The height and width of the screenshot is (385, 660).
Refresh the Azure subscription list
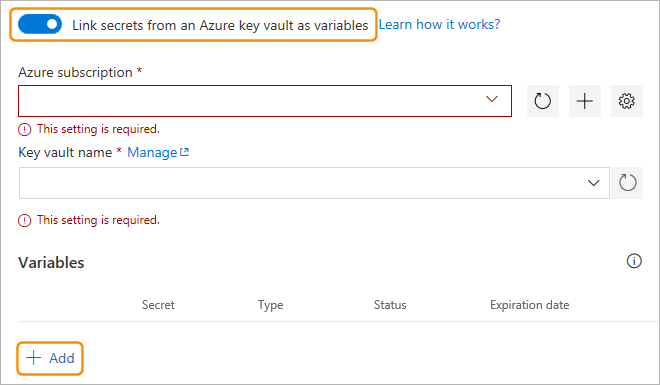coord(543,101)
